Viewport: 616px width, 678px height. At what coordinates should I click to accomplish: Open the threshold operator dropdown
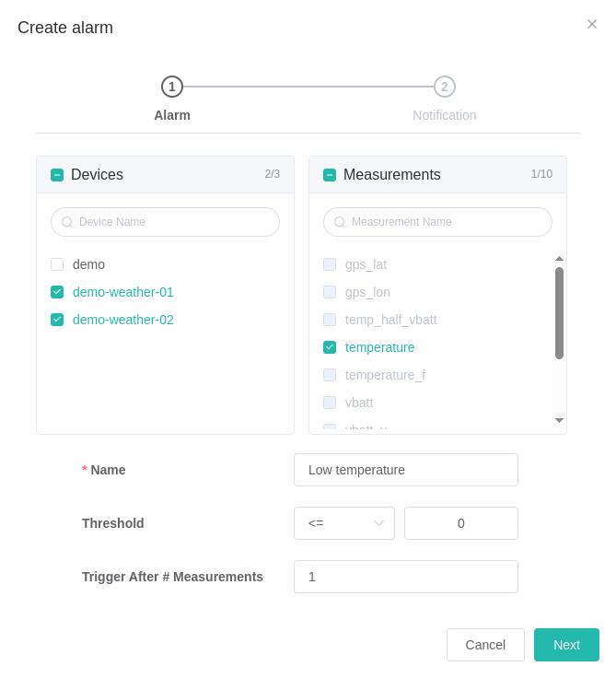(344, 523)
